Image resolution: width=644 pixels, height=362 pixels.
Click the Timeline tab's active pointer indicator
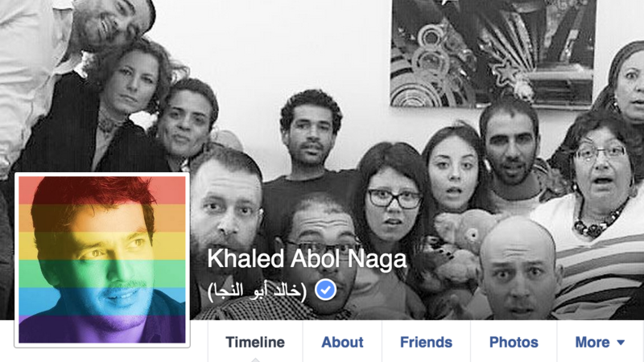pyautogui.click(x=255, y=360)
